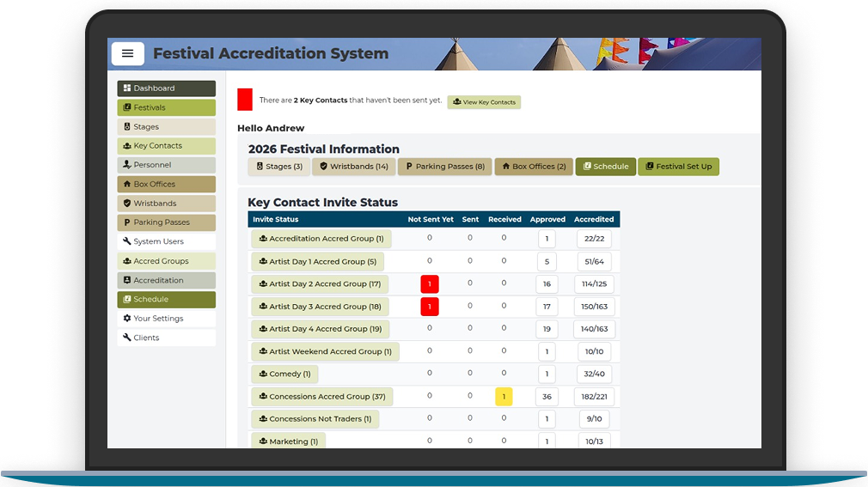Open Box Offices in sidebar

point(166,185)
